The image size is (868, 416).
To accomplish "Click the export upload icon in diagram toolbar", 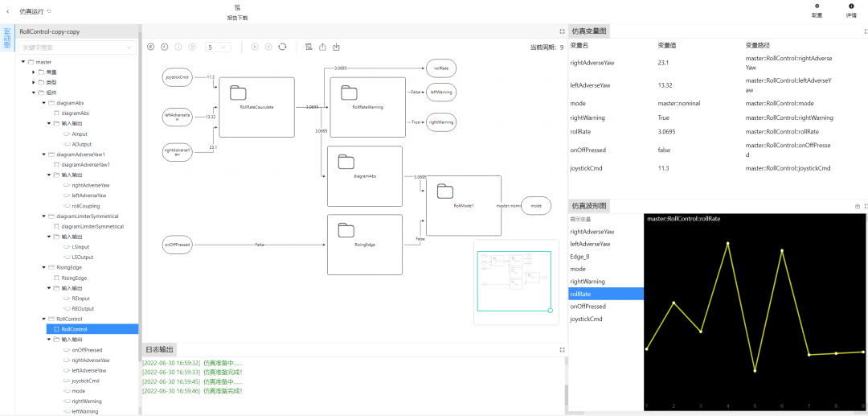I will (x=323, y=47).
